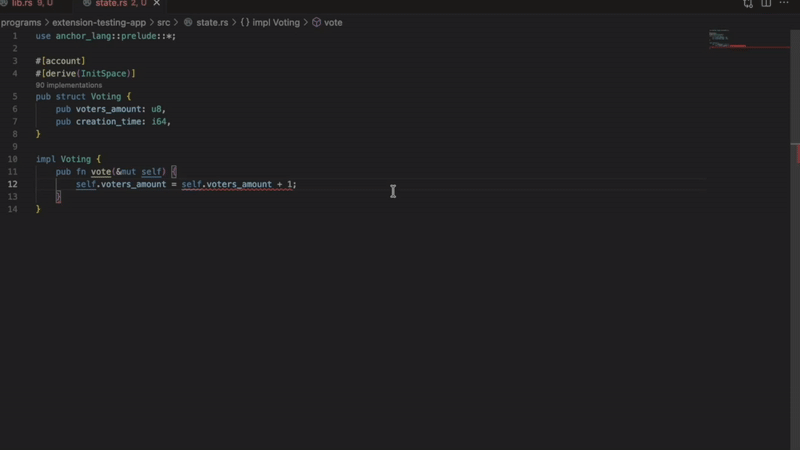Click the Rust file icon beside state.rs breadcrumb
The image size is (800, 450).
point(188,22)
